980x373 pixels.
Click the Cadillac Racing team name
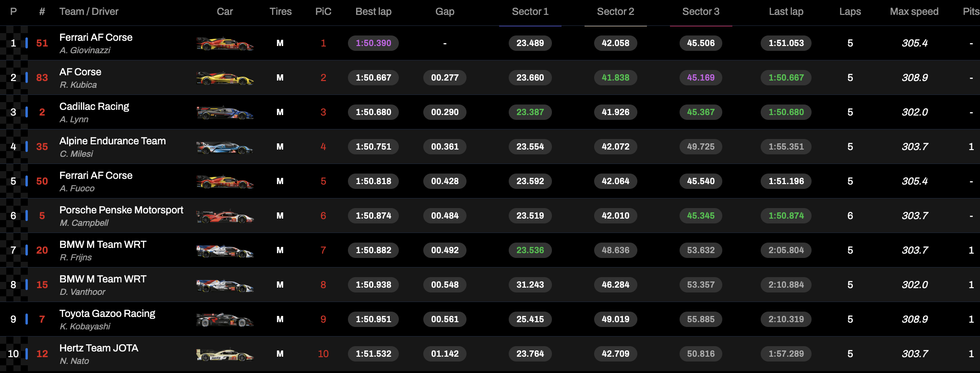pyautogui.click(x=95, y=106)
